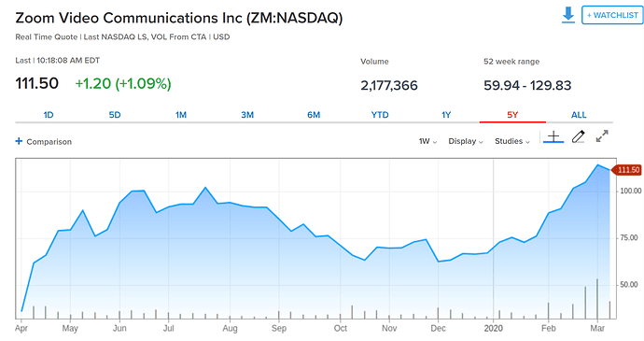Image resolution: width=644 pixels, height=341 pixels.
Task: Open the 1W interval dropdown
Action: pyautogui.click(x=427, y=141)
